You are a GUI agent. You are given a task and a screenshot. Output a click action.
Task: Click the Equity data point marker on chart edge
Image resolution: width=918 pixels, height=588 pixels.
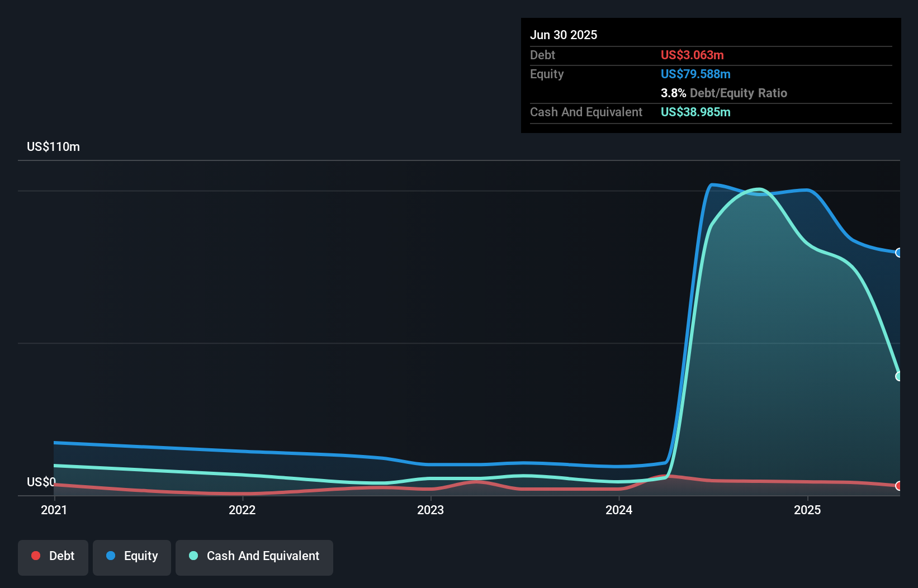898,253
